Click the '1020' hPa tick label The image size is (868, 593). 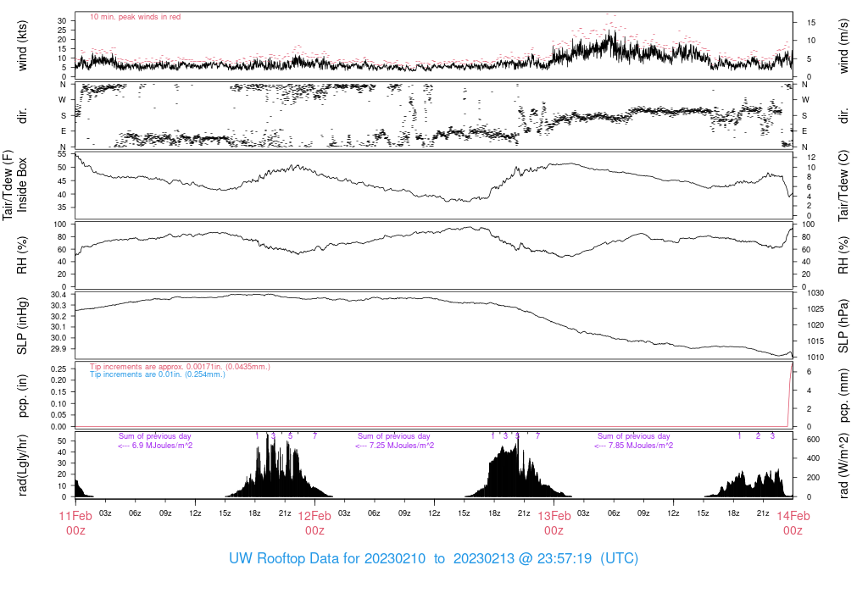point(815,325)
